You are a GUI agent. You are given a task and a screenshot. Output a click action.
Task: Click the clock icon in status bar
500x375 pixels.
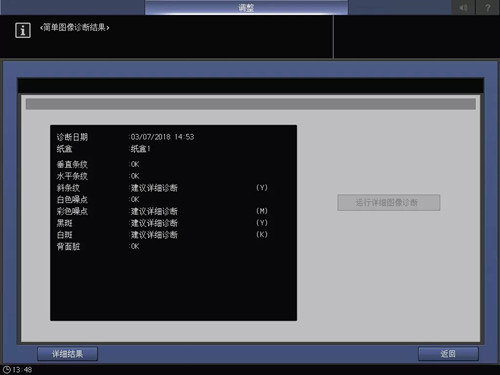pos(6,369)
